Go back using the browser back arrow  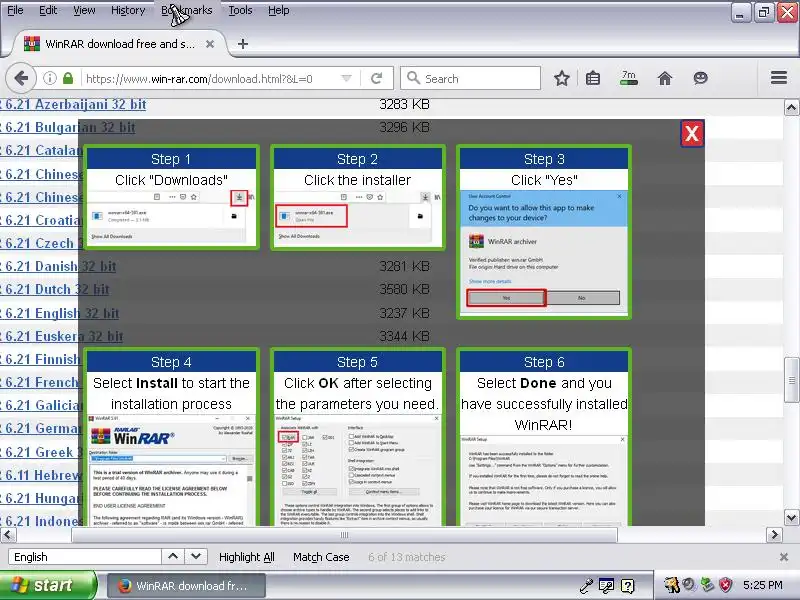pyautogui.click(x=21, y=79)
